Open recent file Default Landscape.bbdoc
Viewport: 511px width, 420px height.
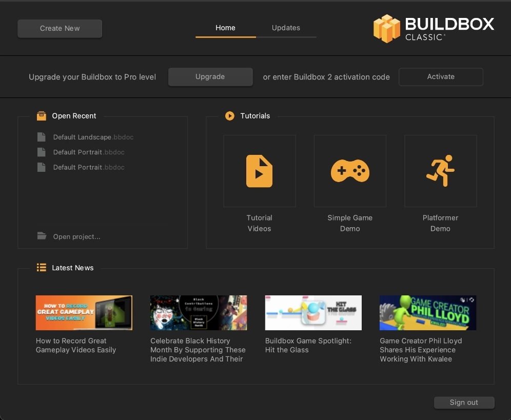[93, 137]
